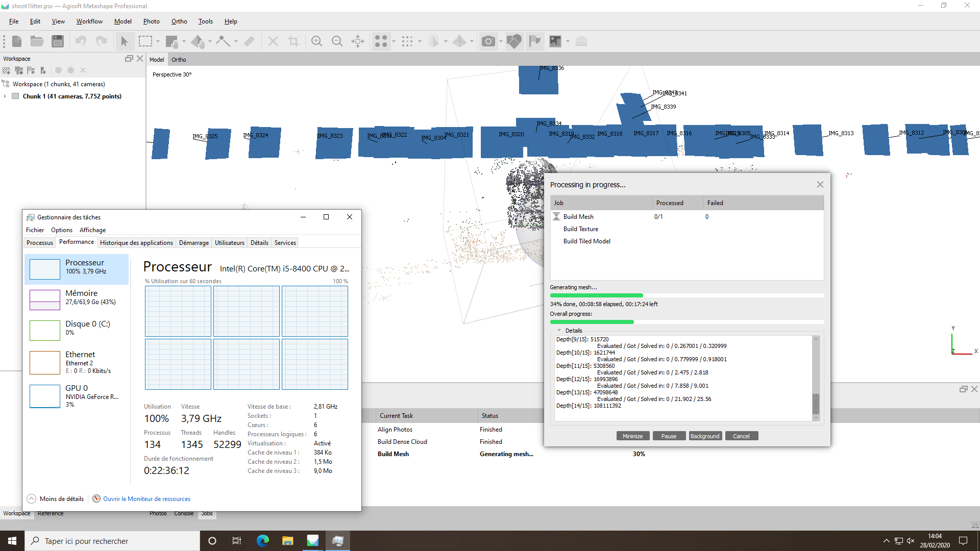Open a project with the folder icon
Viewport: 980px width, 551px height.
click(37, 41)
